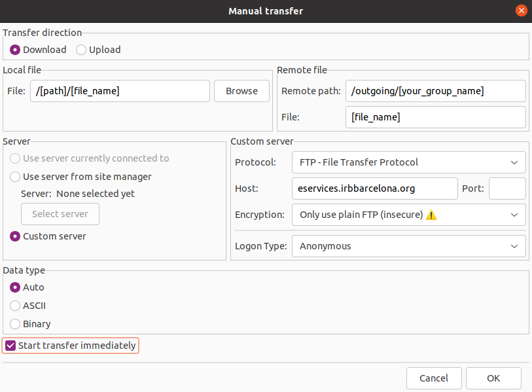Open the Logon Type dropdown
Screen dimensions: 532x392
click(x=408, y=247)
